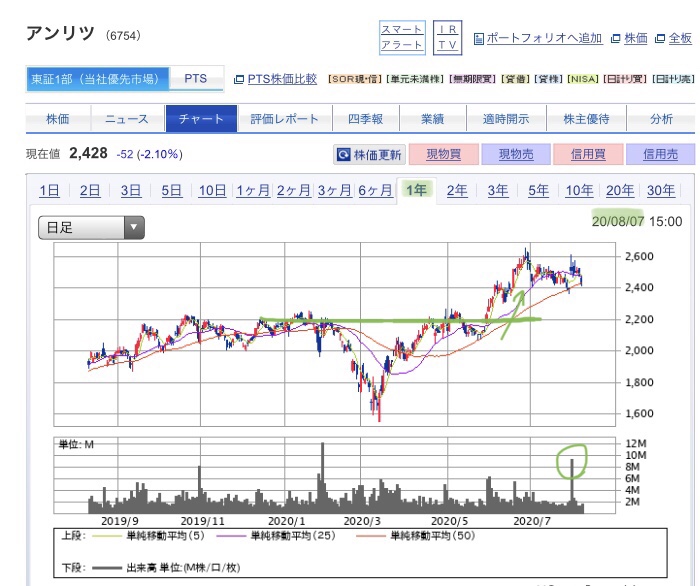Screen dimensions: 700x586
Task: Click the 株価 popup window icon
Action: click(x=616, y=39)
